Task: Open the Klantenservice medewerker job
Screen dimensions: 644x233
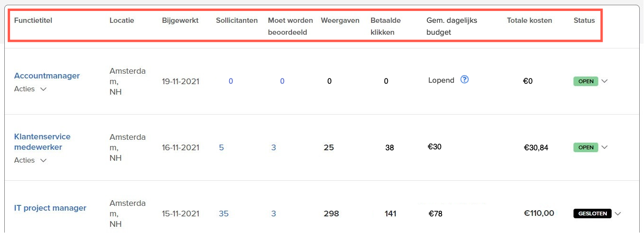Action: (x=42, y=142)
